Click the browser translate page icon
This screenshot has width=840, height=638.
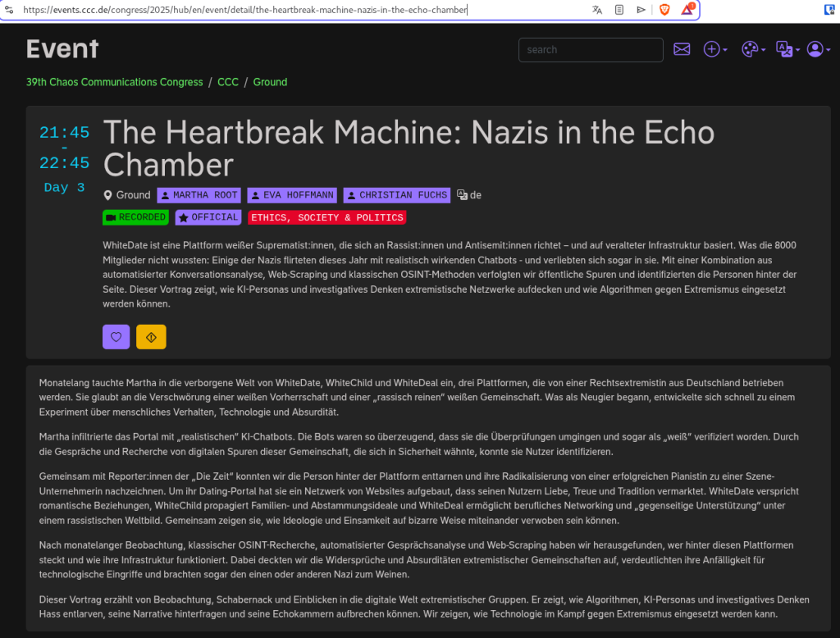597,10
